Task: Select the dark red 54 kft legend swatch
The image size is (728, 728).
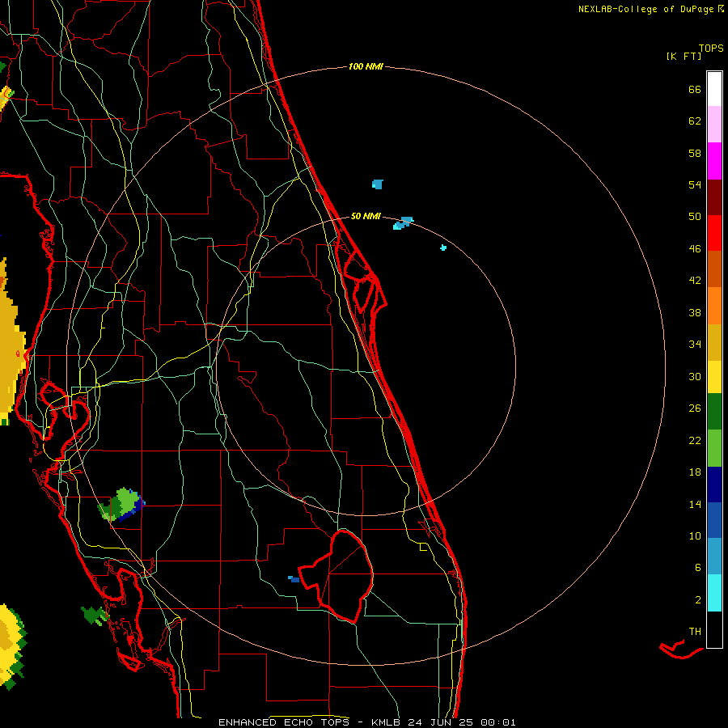Action: (x=714, y=197)
